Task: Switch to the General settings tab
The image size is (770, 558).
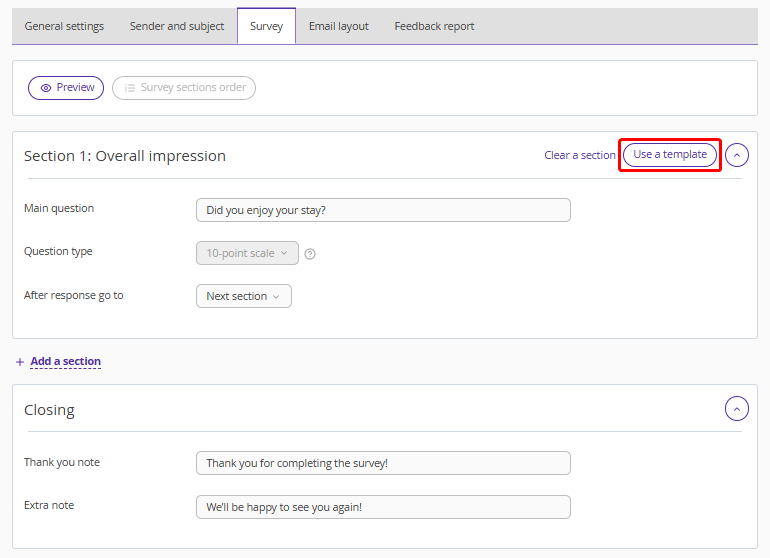Action: point(64,26)
